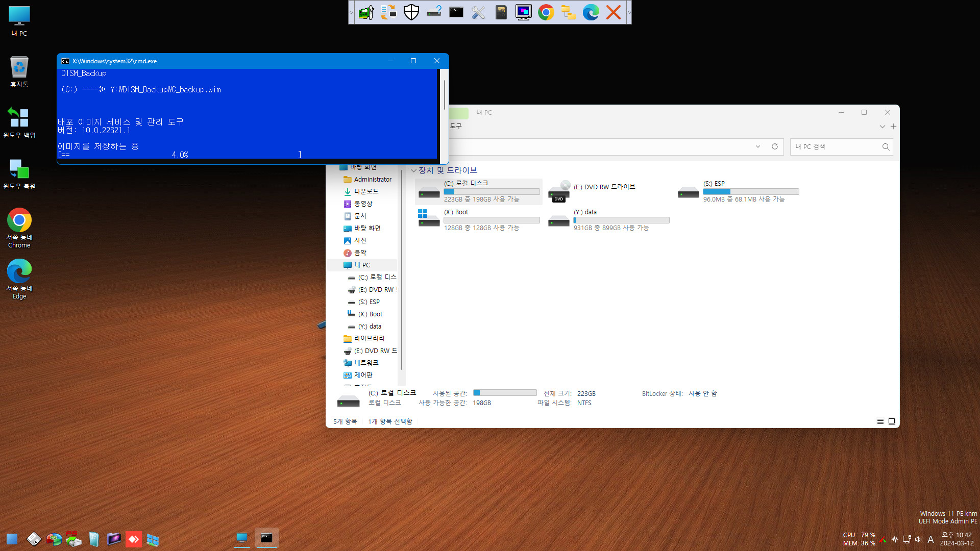Image resolution: width=980 pixels, height=551 pixels.
Task: Select (Y:) data in navigation tree
Action: [365, 327]
